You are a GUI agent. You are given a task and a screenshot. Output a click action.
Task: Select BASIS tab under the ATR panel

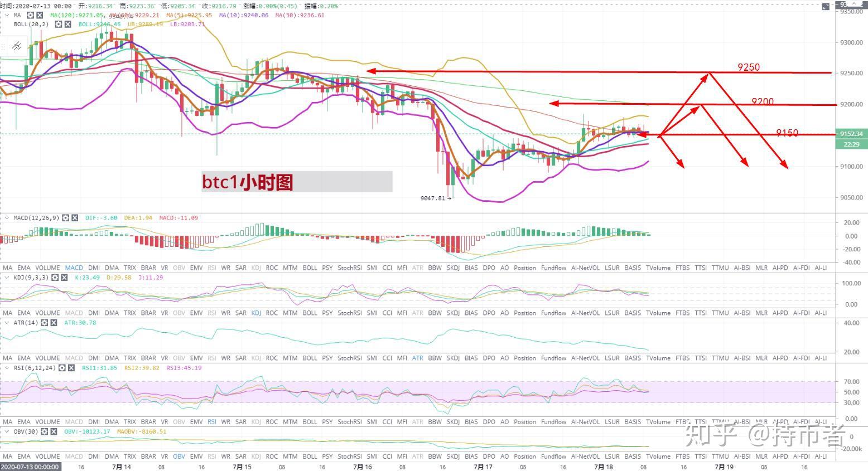pyautogui.click(x=633, y=358)
